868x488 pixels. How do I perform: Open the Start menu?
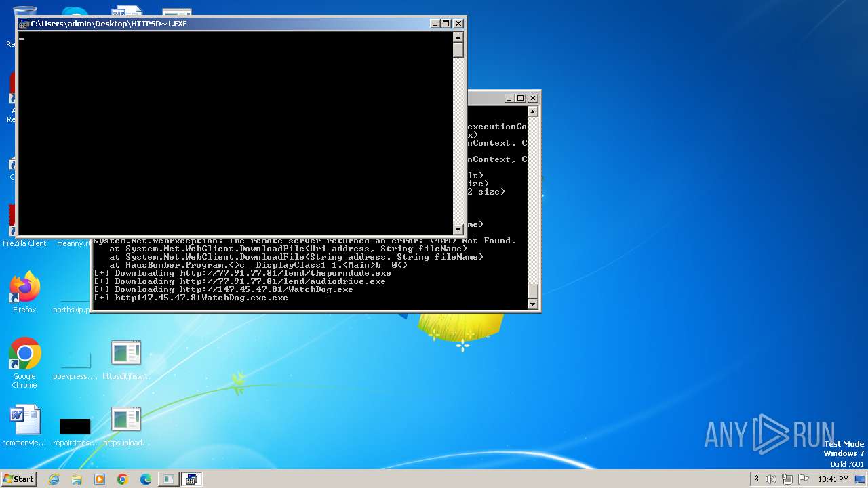(19, 479)
